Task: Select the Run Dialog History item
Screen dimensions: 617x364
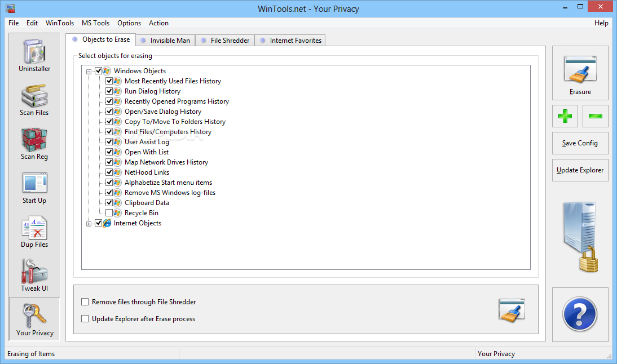Action: click(152, 91)
